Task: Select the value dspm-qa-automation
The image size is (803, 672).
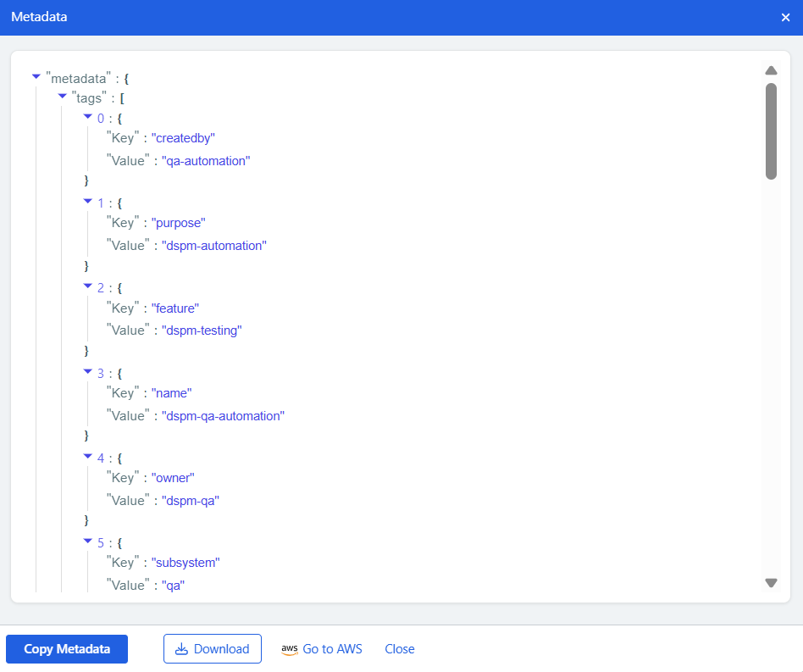Action: pyautogui.click(x=223, y=415)
